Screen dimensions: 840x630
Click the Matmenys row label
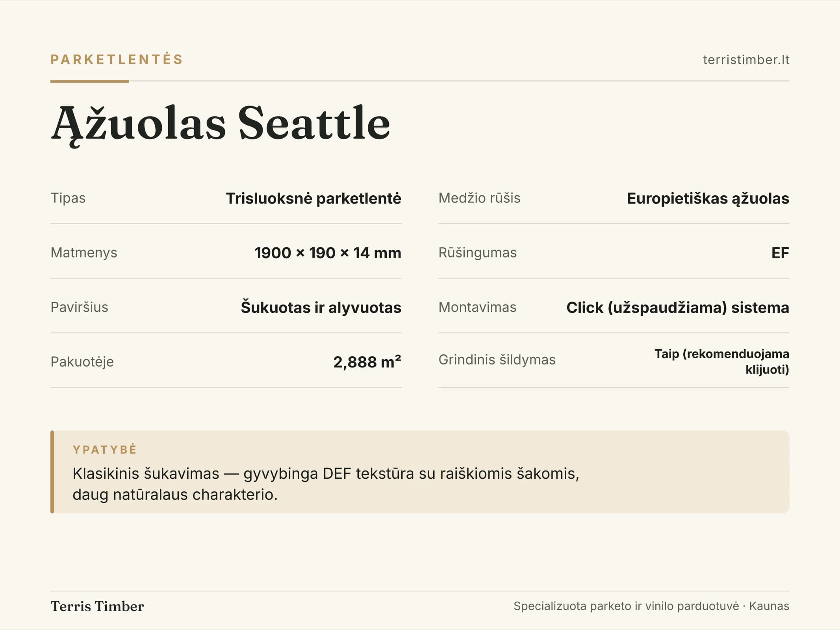click(x=84, y=253)
